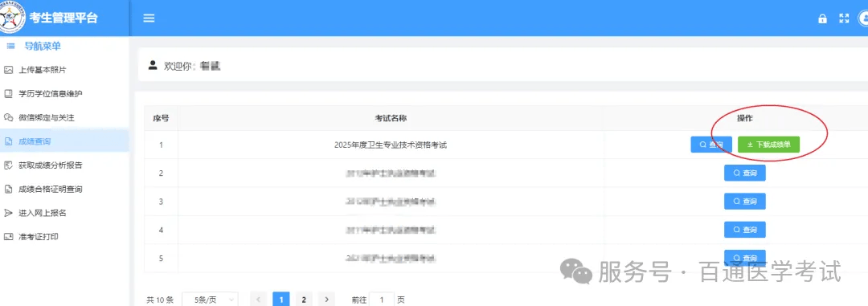The height and width of the screenshot is (306, 868).
Task: Click 查询 button in row 2
Action: point(744,173)
